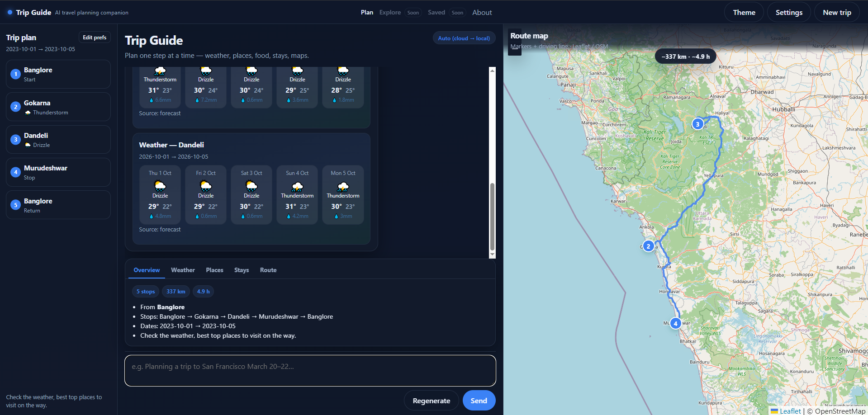Click Thu 1 Oct drizzle icon in Dandeli weather
The height and width of the screenshot is (415, 868).
[x=160, y=186]
